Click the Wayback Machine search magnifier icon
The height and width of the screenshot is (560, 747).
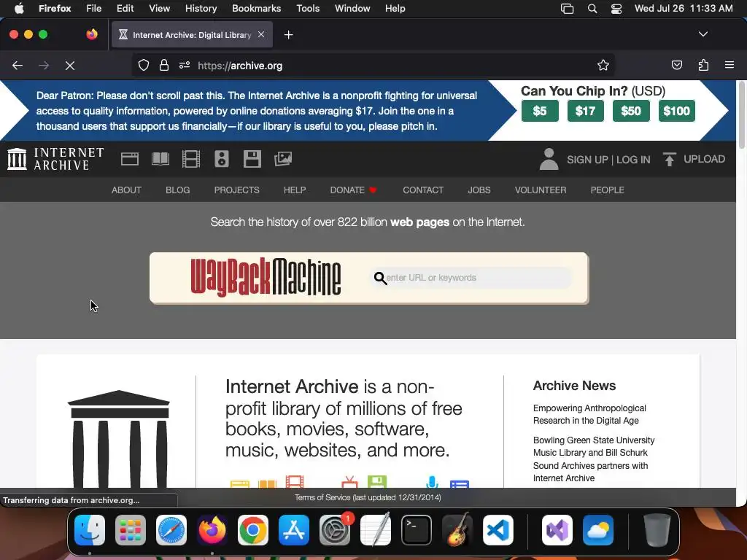coord(379,278)
